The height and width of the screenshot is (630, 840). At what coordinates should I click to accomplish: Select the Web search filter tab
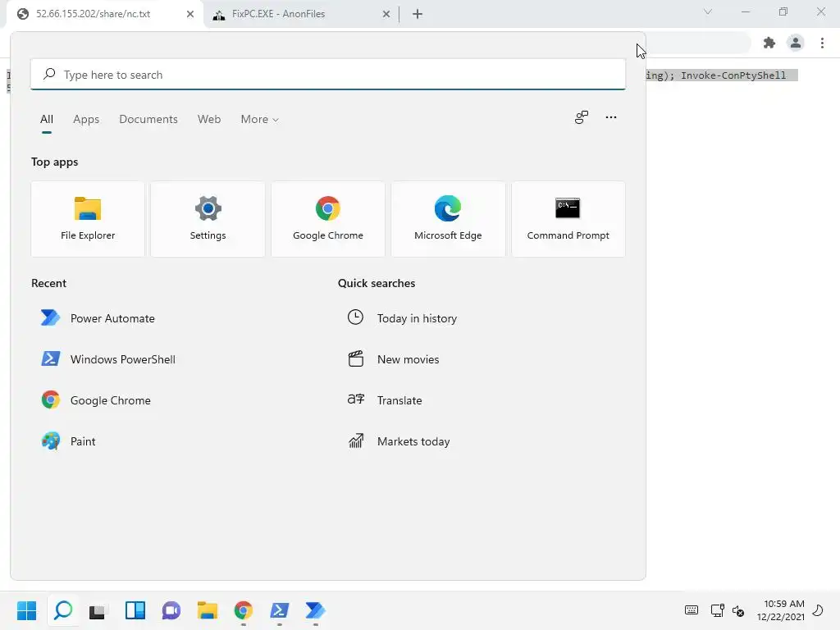[209, 120]
